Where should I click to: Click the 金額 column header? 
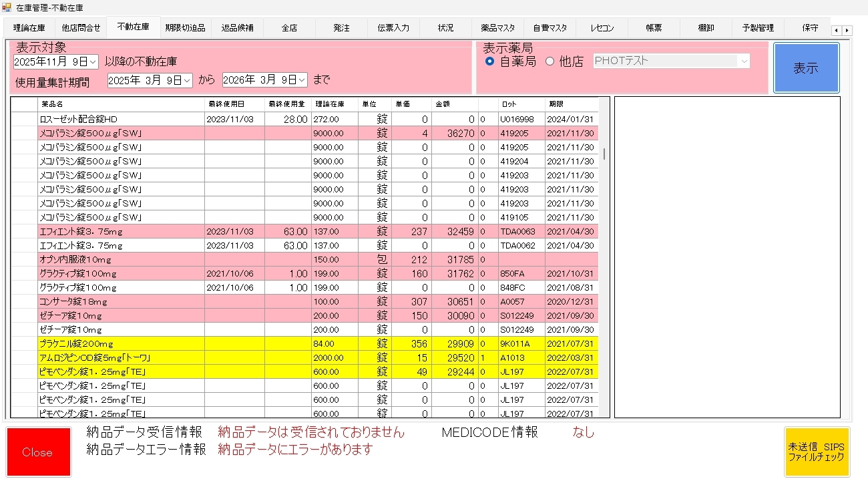pyautogui.click(x=454, y=104)
